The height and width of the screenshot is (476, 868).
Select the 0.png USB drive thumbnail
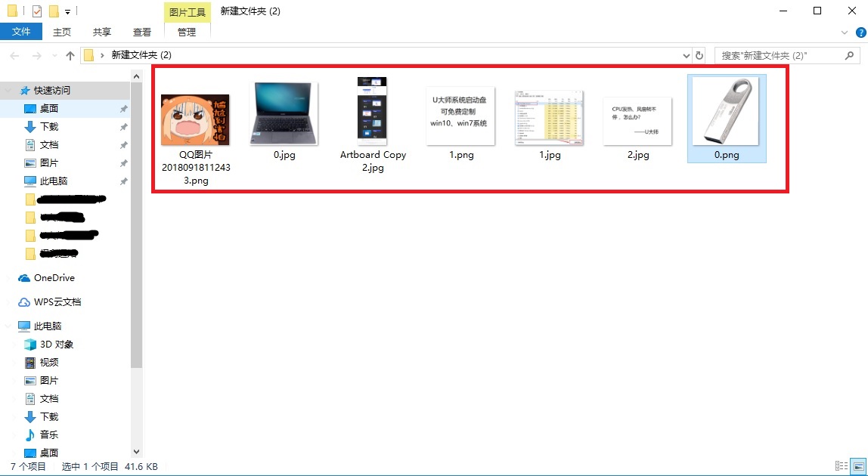[x=726, y=112]
